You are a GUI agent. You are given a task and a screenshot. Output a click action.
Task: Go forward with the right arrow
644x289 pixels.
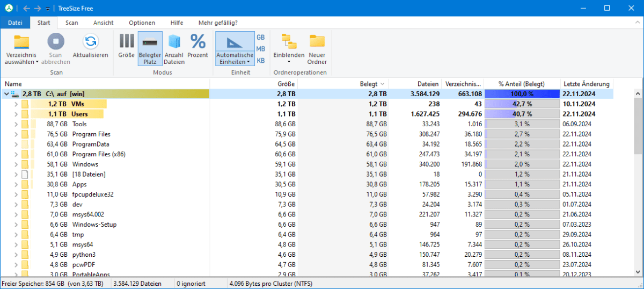tap(38, 8)
